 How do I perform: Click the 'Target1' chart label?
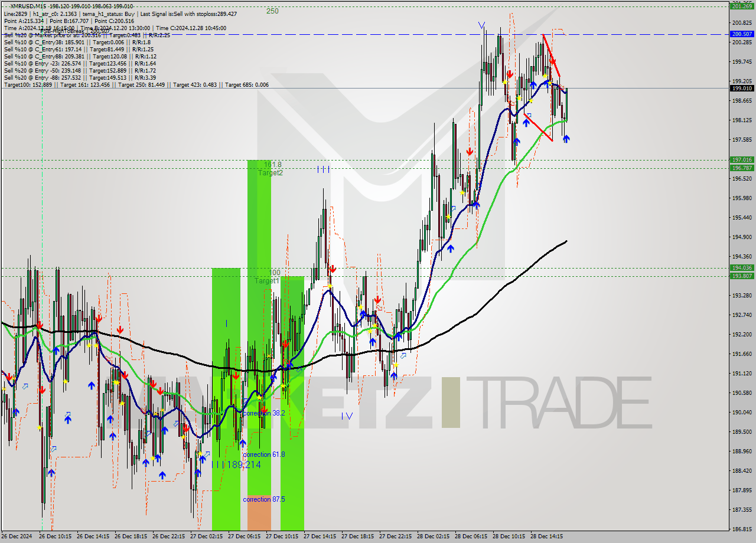267,281
